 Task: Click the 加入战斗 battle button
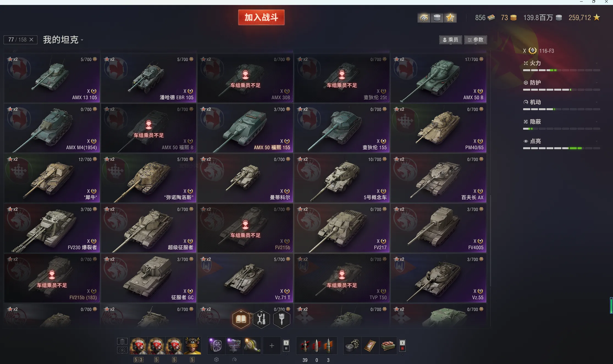tap(261, 17)
